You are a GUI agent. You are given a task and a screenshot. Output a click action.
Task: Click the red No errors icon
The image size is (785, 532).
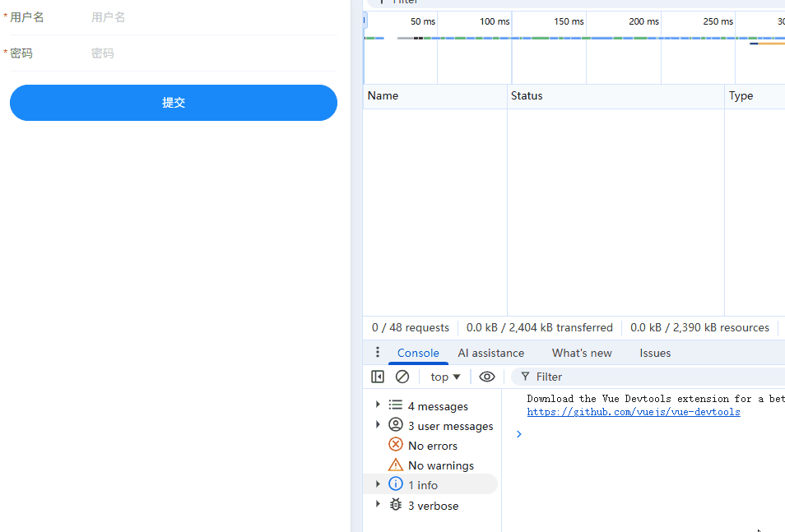(396, 445)
